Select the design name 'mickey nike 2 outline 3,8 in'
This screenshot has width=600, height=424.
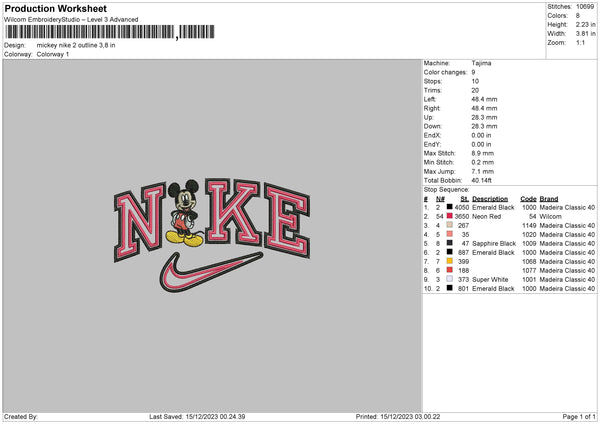tap(76, 45)
